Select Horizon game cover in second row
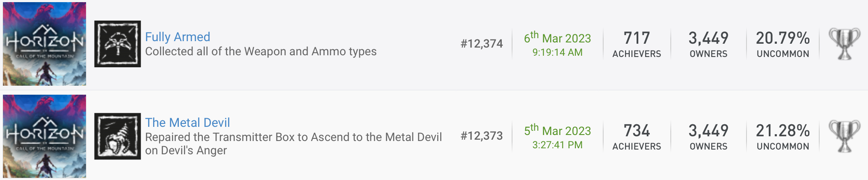This screenshot has height=180, width=868. tap(44, 136)
